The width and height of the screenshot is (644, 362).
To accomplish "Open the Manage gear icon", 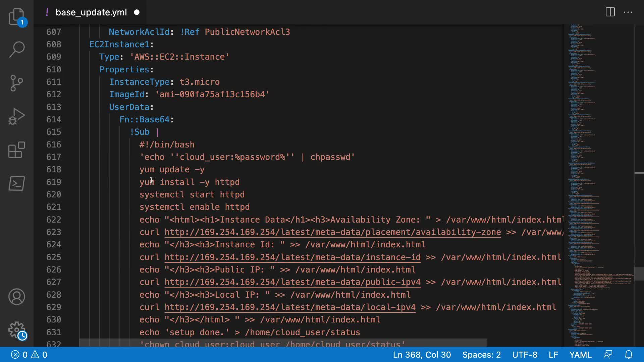I will click(16, 330).
